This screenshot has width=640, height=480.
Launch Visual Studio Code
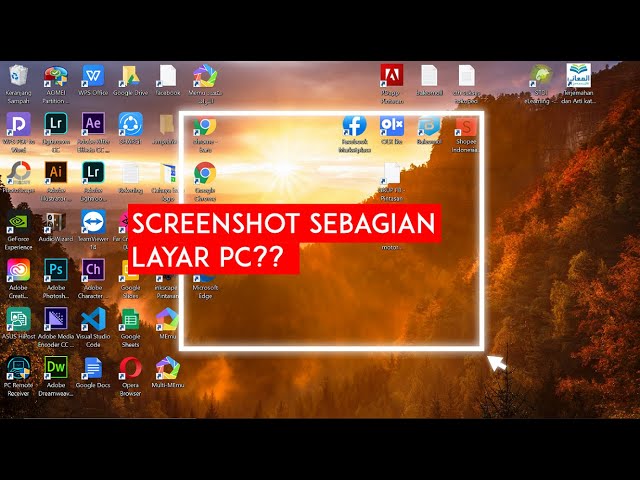pos(93,319)
